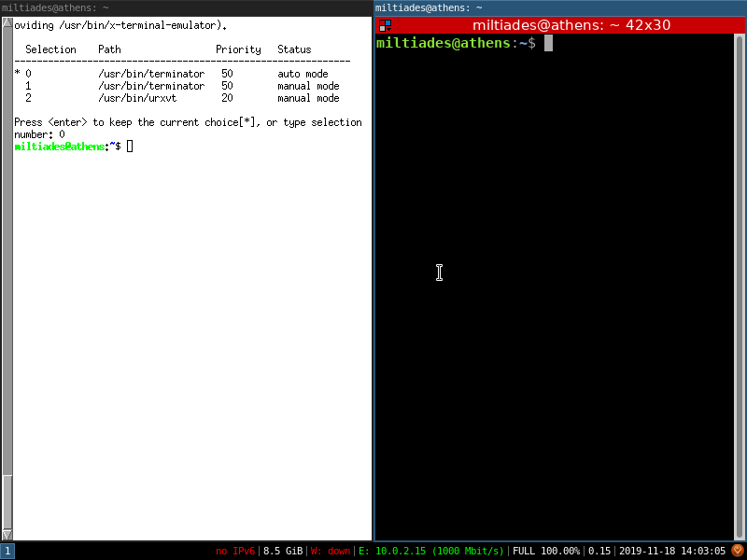Click priority value 20
The image size is (747, 560).
[x=227, y=98]
